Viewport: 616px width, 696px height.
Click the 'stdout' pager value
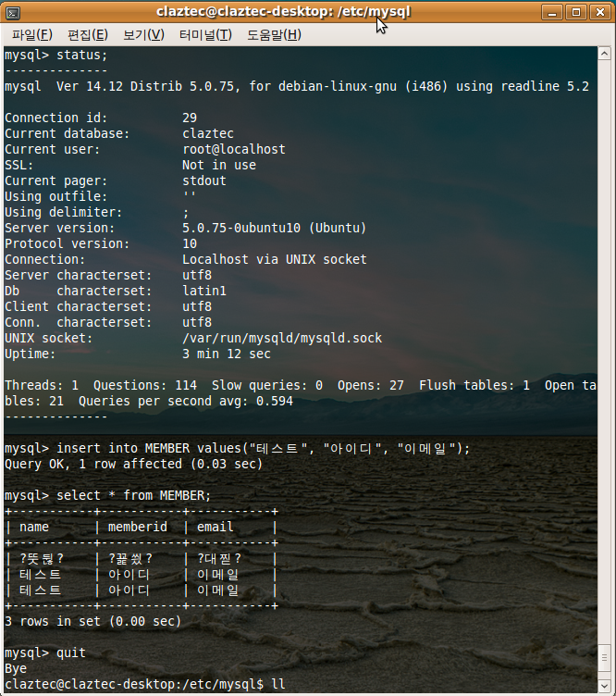204,180
